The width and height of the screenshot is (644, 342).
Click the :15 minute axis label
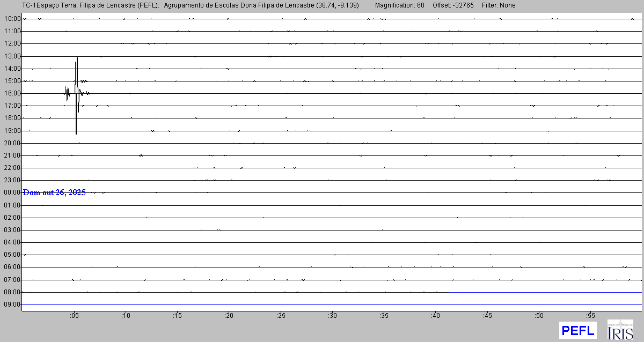178,315
